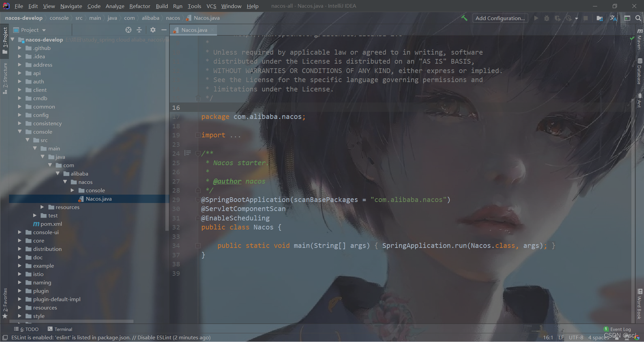644x342 pixels.
Task: Click the pom.xml Maven file icon
Action: 36,224
